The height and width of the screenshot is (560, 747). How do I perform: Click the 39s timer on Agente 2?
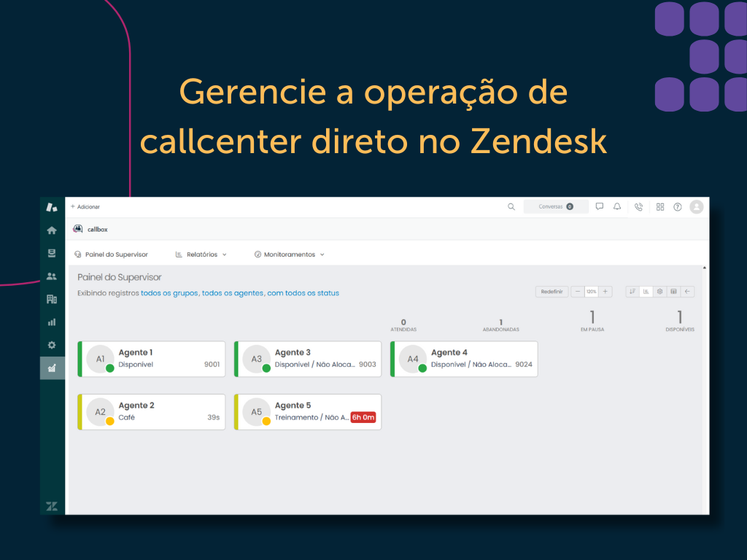(x=214, y=417)
